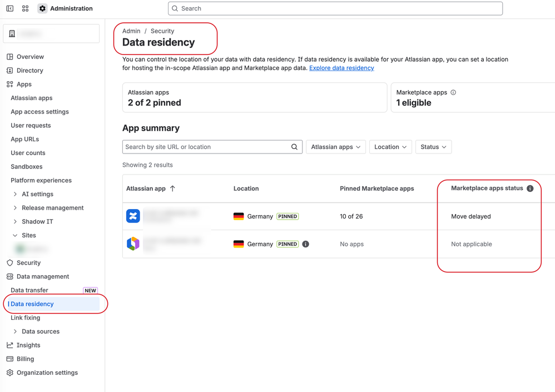Click the PINNED badge in the Confluence row

(x=288, y=216)
